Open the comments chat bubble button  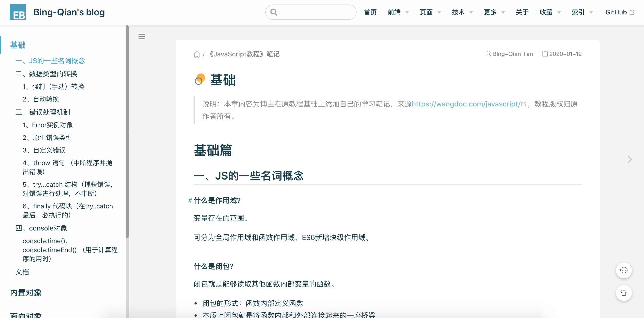(624, 270)
